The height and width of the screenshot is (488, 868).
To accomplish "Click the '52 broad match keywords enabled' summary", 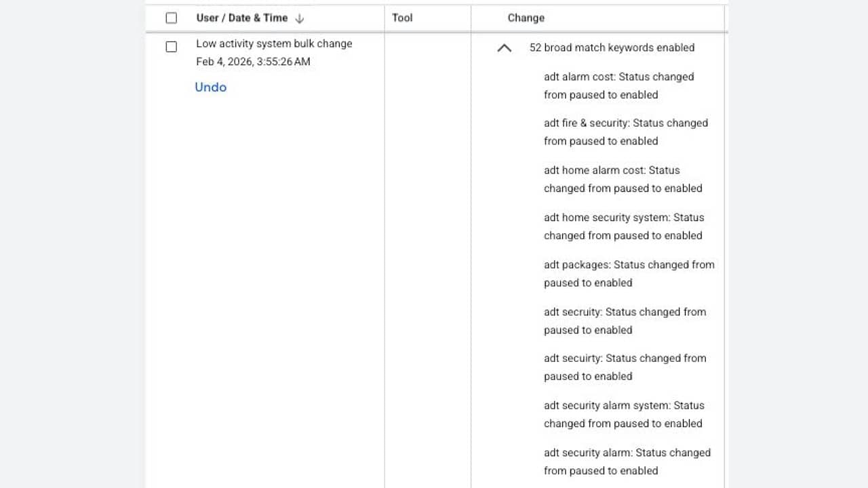I will tap(612, 48).
